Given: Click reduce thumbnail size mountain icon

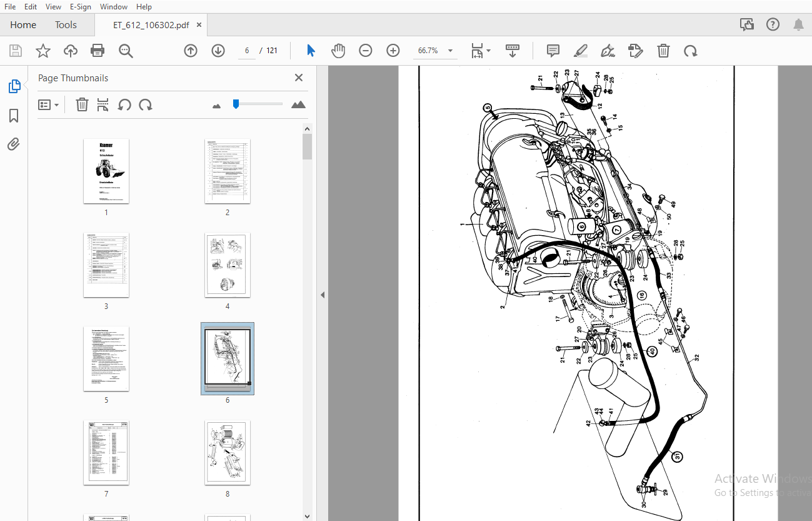Looking at the screenshot, I should pyautogui.click(x=217, y=106).
